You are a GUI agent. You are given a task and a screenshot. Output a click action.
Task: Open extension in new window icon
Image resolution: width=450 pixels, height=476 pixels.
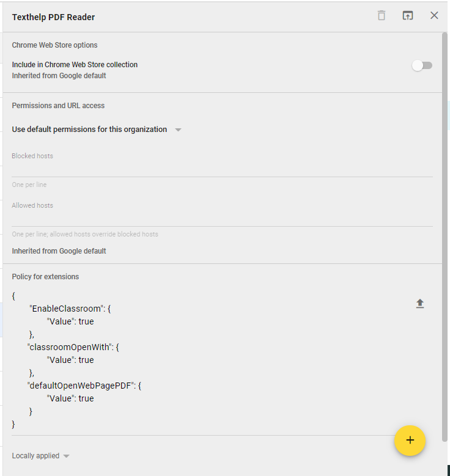407,15
